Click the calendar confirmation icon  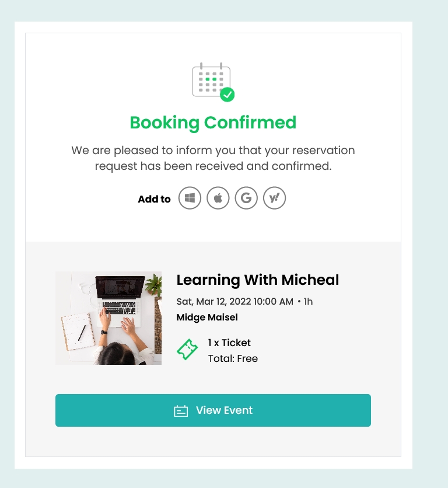213,82
